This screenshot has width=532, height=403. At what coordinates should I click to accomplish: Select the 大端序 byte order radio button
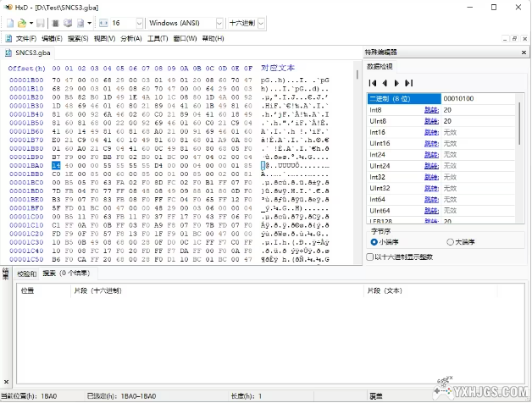tap(450, 242)
